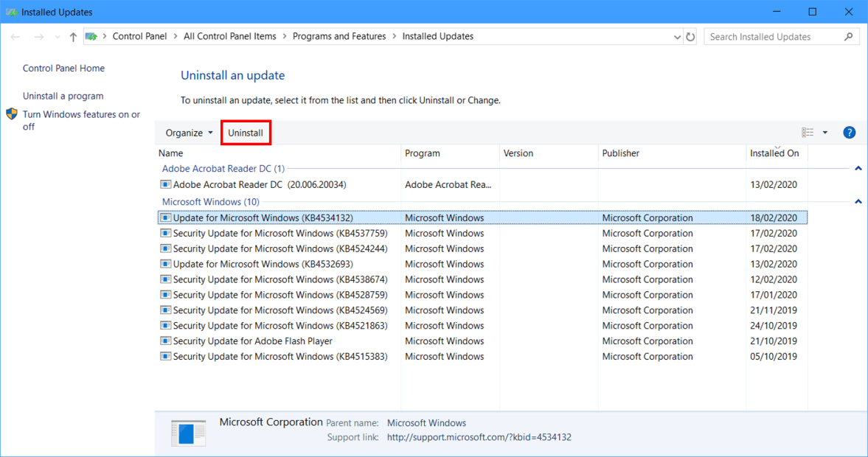Click the back navigation arrow
The width and height of the screenshot is (868, 457).
pos(14,36)
